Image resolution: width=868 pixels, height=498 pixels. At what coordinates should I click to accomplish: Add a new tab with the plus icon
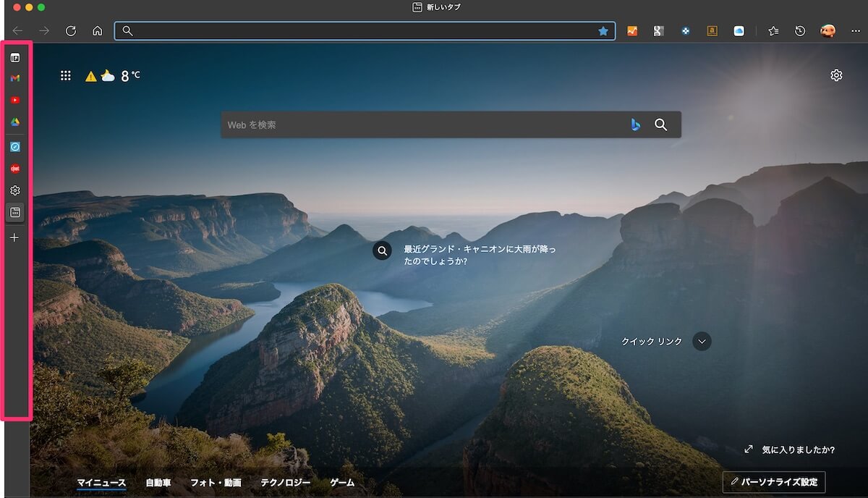click(14, 237)
